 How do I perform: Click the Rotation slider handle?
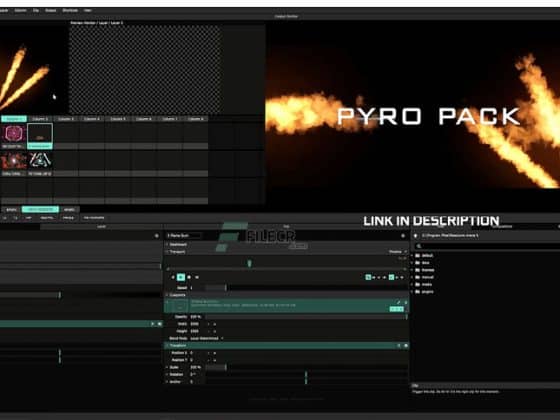pos(306,375)
